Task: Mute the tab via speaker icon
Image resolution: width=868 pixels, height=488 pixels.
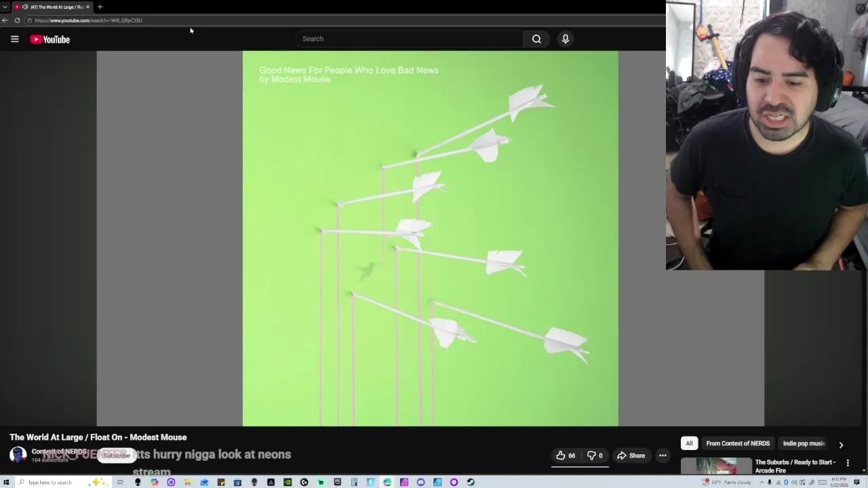Action: [25, 7]
